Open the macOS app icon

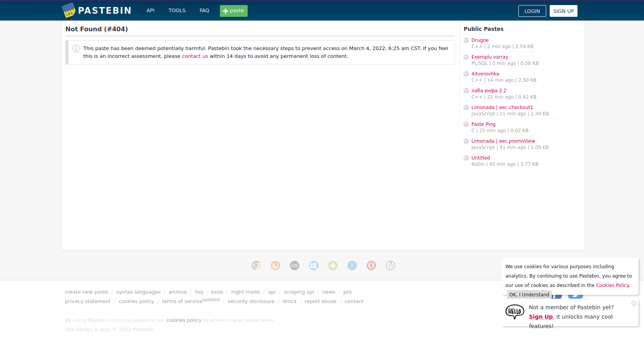pos(352,265)
